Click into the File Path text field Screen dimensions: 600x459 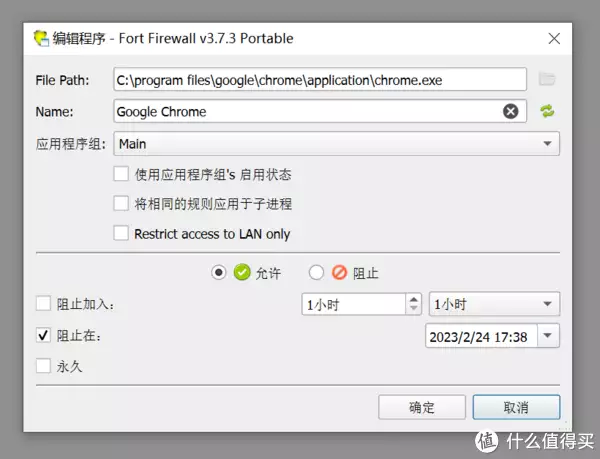pyautogui.click(x=320, y=80)
